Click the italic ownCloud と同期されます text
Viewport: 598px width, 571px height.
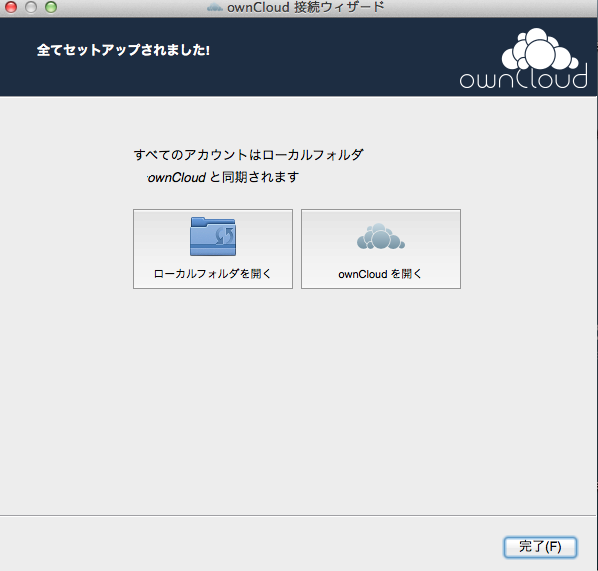[x=223, y=177]
